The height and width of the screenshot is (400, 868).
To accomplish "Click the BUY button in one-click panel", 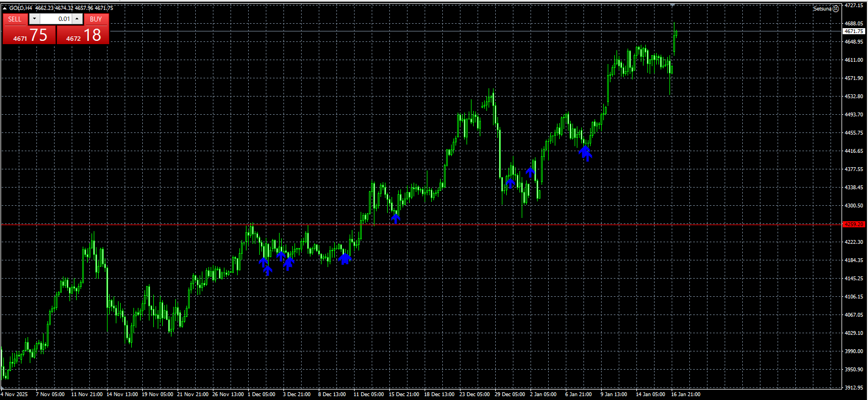I will [x=95, y=19].
